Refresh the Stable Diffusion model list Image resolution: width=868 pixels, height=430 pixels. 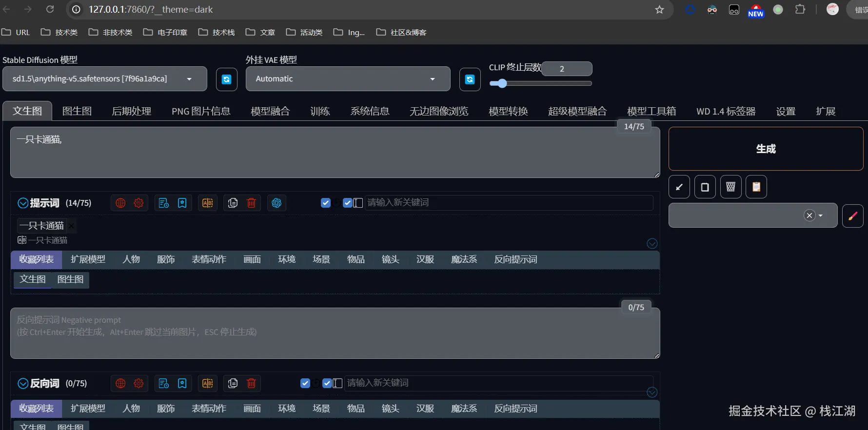point(227,79)
